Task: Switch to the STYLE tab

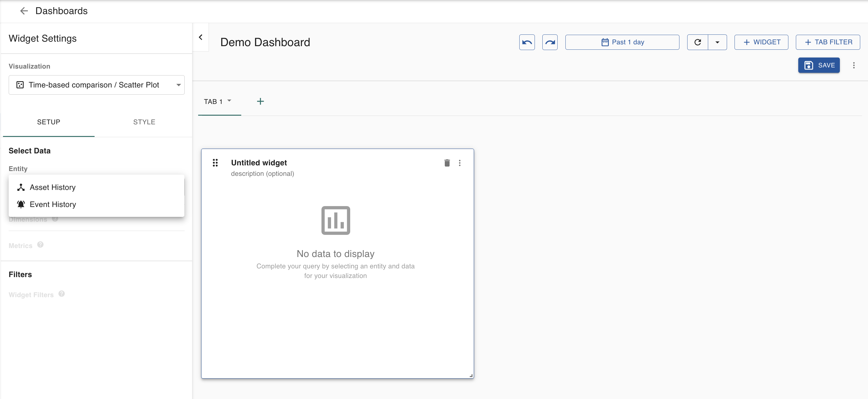Action: (x=144, y=122)
